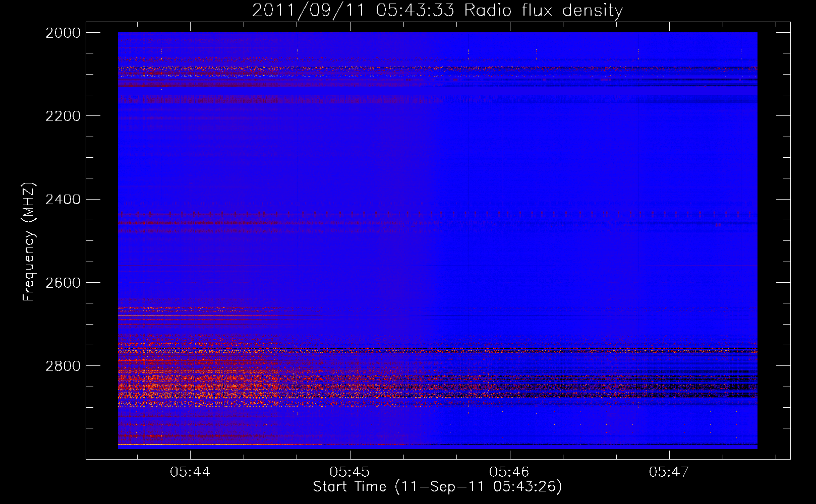The width and height of the screenshot is (816, 504).
Task: Click the 2200 frequency tick label
Action: (x=63, y=116)
